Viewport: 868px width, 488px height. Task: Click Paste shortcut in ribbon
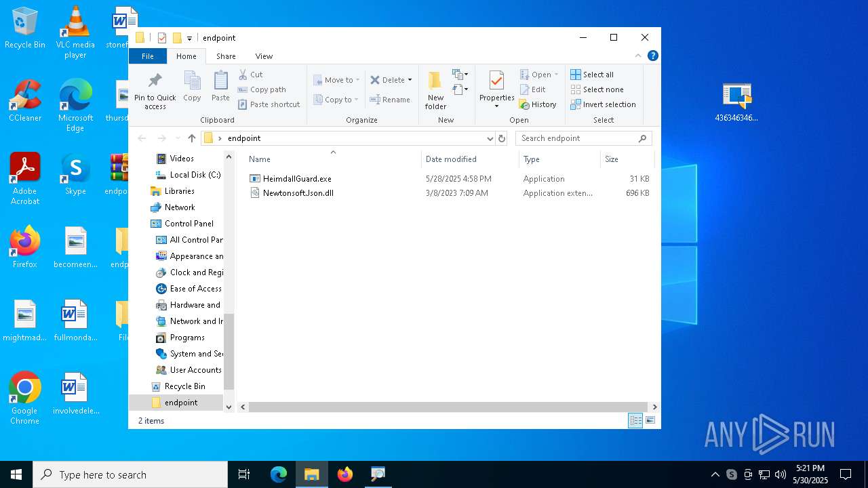pyautogui.click(x=269, y=104)
